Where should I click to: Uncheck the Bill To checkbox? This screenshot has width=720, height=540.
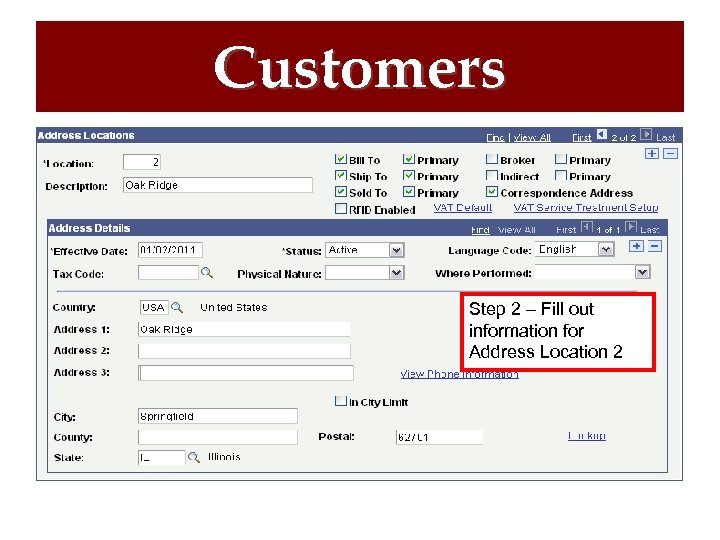340,159
